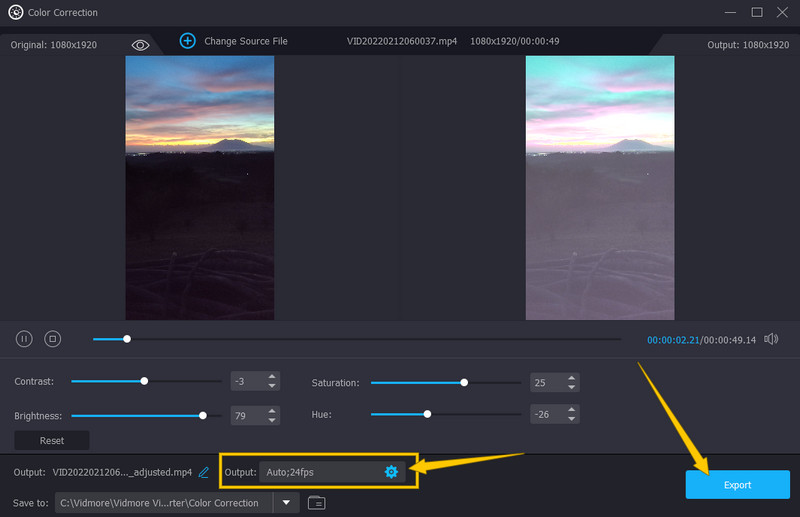Mute the volume speaker icon
This screenshot has width=800, height=517.
point(771,339)
